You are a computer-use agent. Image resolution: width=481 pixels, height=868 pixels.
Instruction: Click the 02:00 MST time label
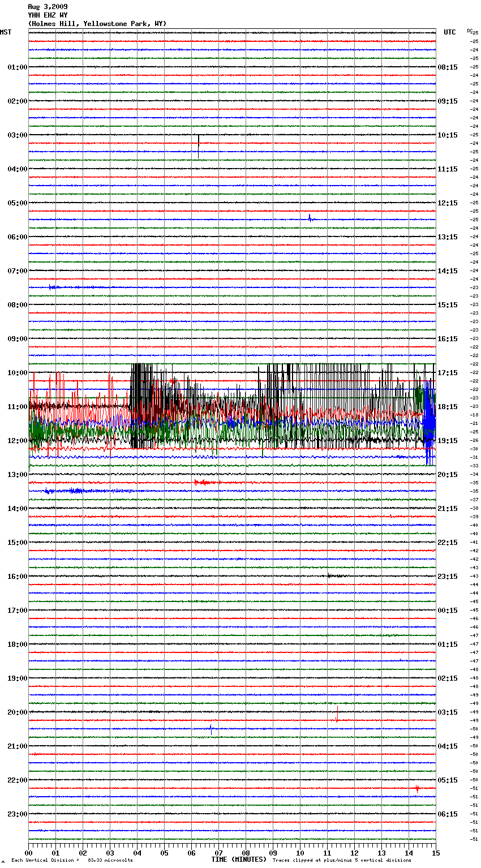coord(18,101)
